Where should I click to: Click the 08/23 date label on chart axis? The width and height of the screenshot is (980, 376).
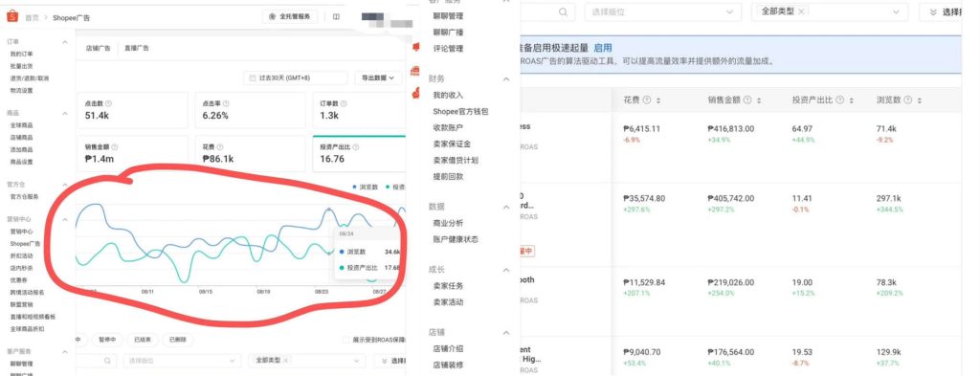tap(322, 292)
